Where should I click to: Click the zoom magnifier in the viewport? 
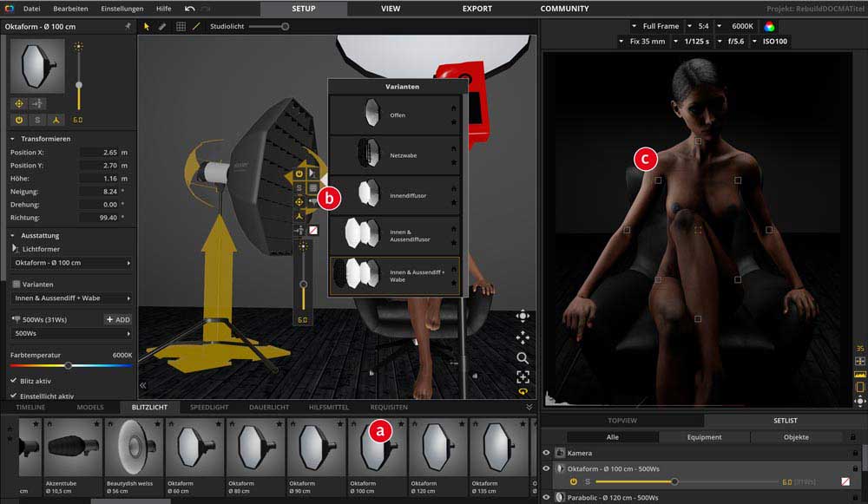(x=523, y=357)
